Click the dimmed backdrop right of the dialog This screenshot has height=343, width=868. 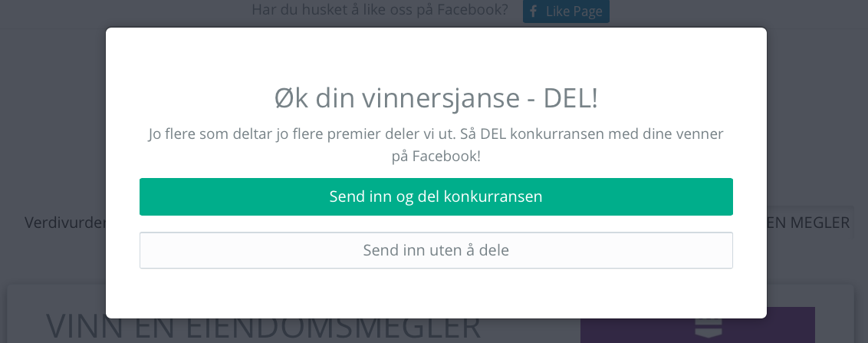tap(817, 122)
